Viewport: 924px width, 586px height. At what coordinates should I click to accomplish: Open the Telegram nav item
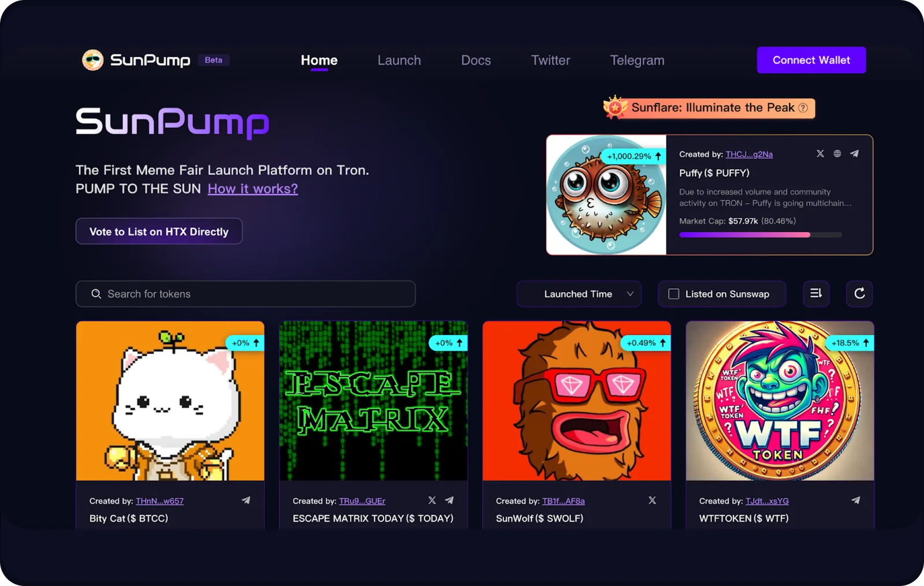point(637,61)
